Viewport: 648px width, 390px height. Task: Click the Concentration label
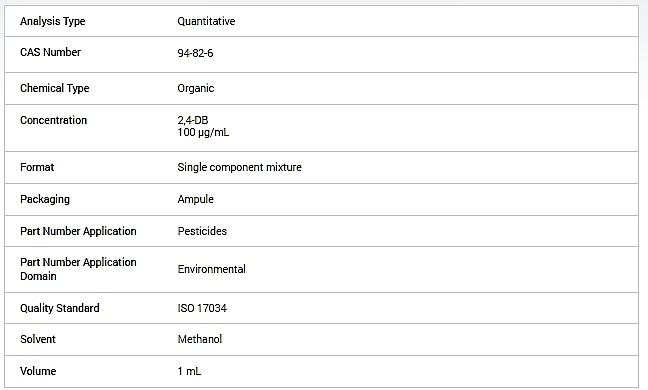pos(54,120)
